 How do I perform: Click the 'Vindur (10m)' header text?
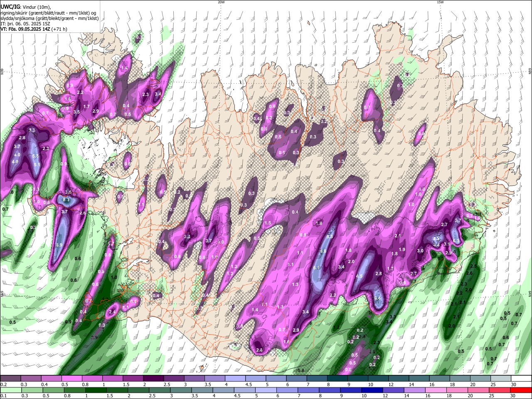pos(36,7)
